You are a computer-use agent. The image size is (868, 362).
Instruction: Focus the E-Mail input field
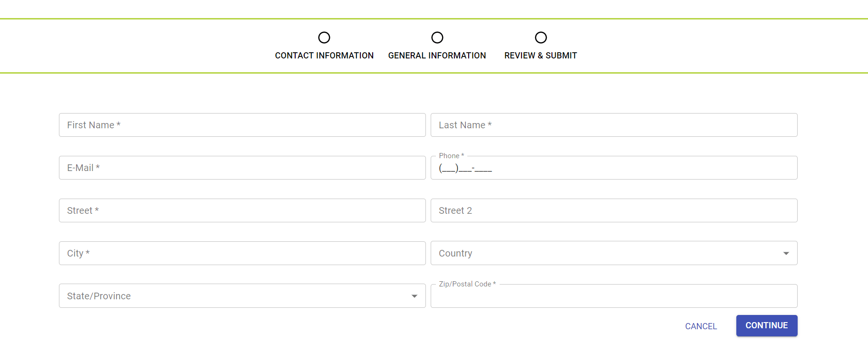(x=242, y=168)
